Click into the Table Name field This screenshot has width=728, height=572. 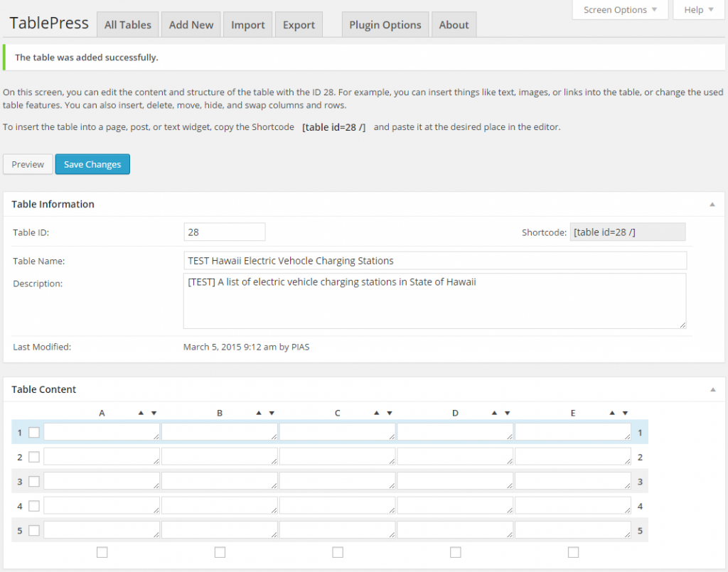(x=434, y=261)
